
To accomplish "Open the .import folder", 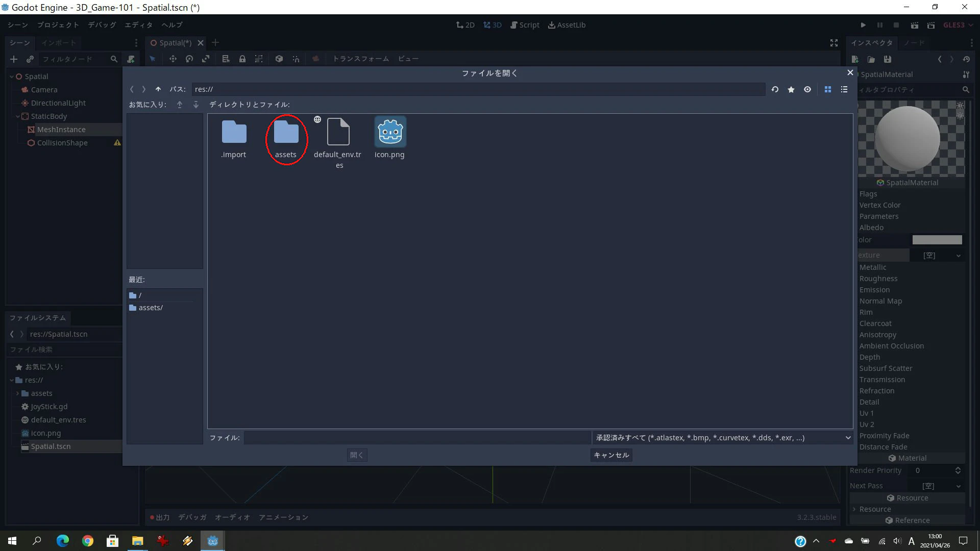I will pos(234,139).
